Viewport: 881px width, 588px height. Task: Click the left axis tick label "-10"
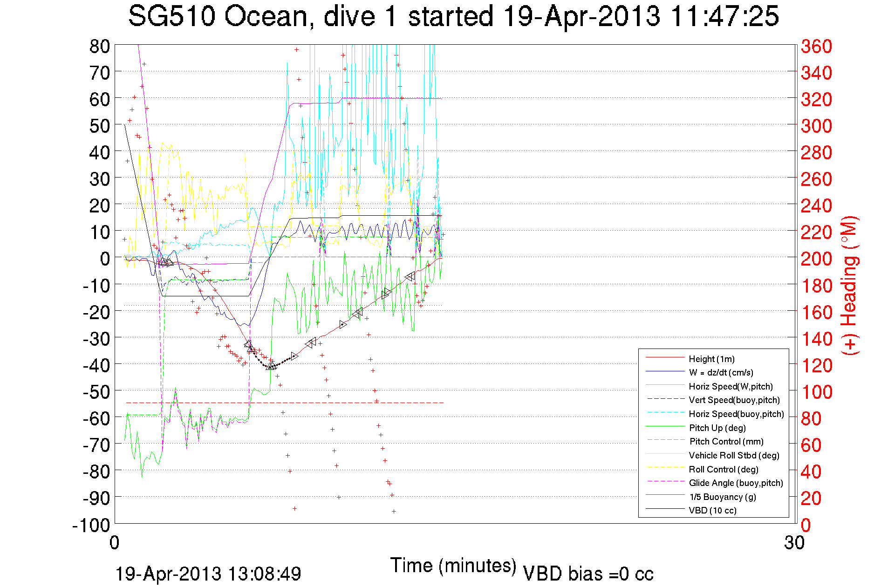pyautogui.click(x=96, y=285)
